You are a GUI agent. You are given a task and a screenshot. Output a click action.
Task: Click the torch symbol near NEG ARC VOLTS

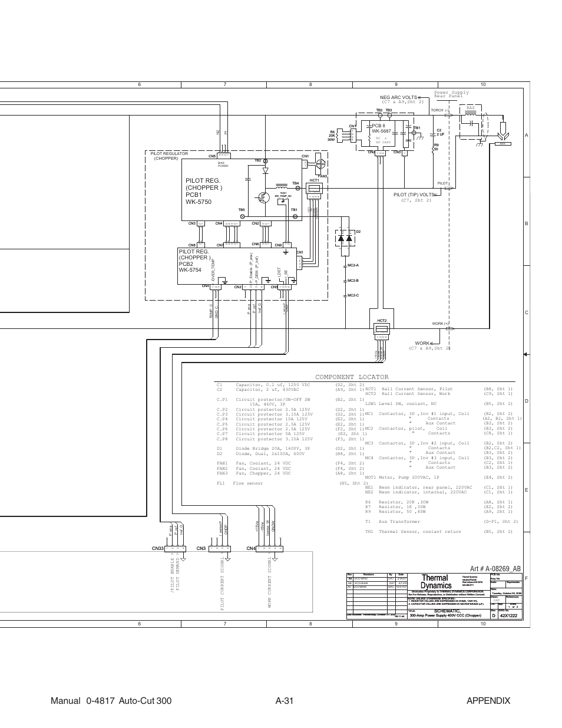tap(503, 131)
